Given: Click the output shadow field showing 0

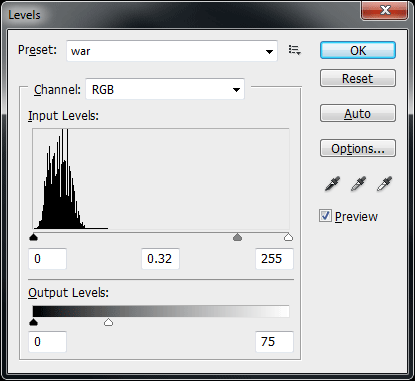Looking at the screenshot, I should pos(48,342).
